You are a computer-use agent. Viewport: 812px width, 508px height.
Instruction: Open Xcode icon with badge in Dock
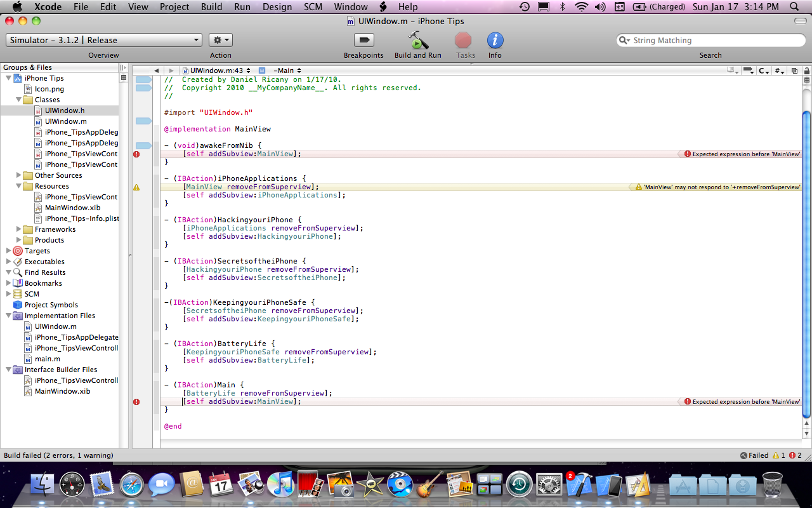579,485
